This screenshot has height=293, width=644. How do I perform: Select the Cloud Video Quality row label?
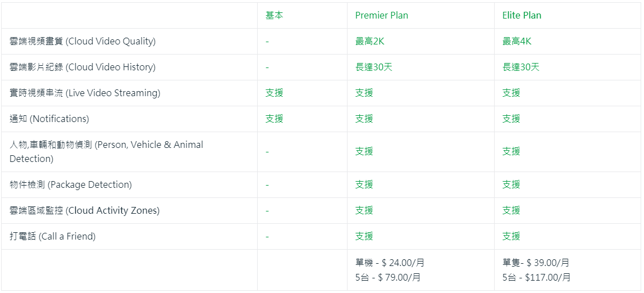point(83,42)
